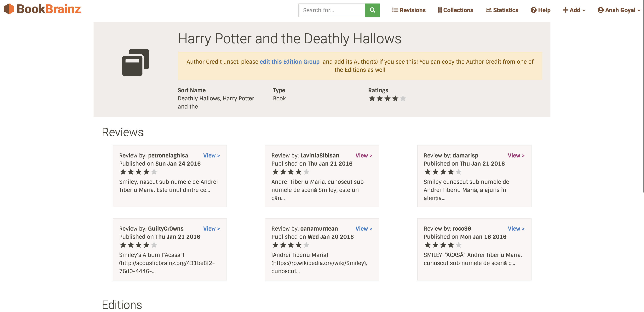Viewport: 644px width, 312px height.
Task: Click the plus icon beside Add
Action: (565, 10)
